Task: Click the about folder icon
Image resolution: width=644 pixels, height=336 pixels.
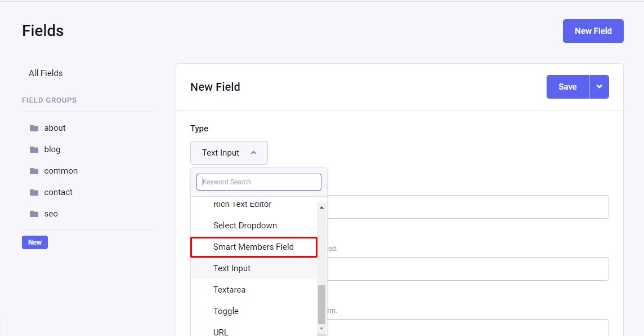Action: point(34,128)
